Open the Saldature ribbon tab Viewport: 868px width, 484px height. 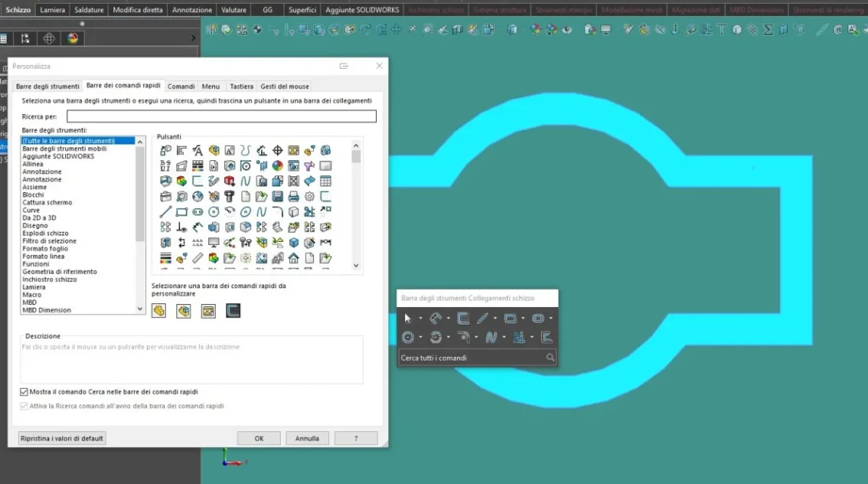89,10
